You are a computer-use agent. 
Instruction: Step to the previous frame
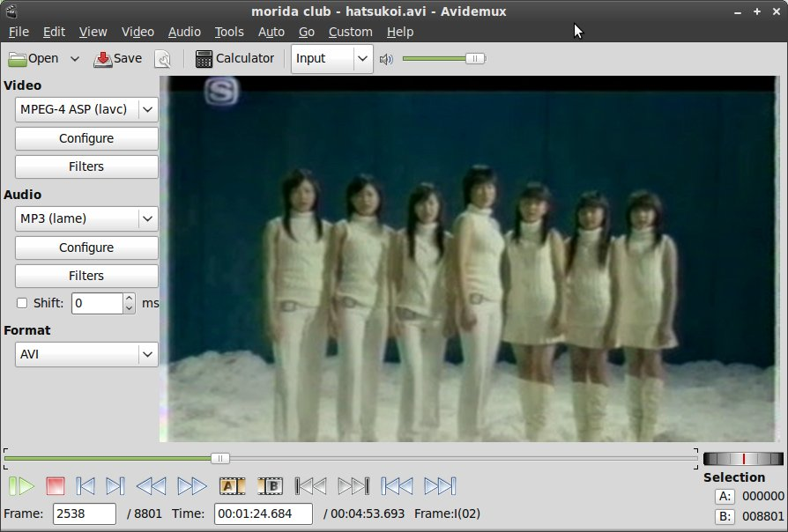(x=85, y=485)
